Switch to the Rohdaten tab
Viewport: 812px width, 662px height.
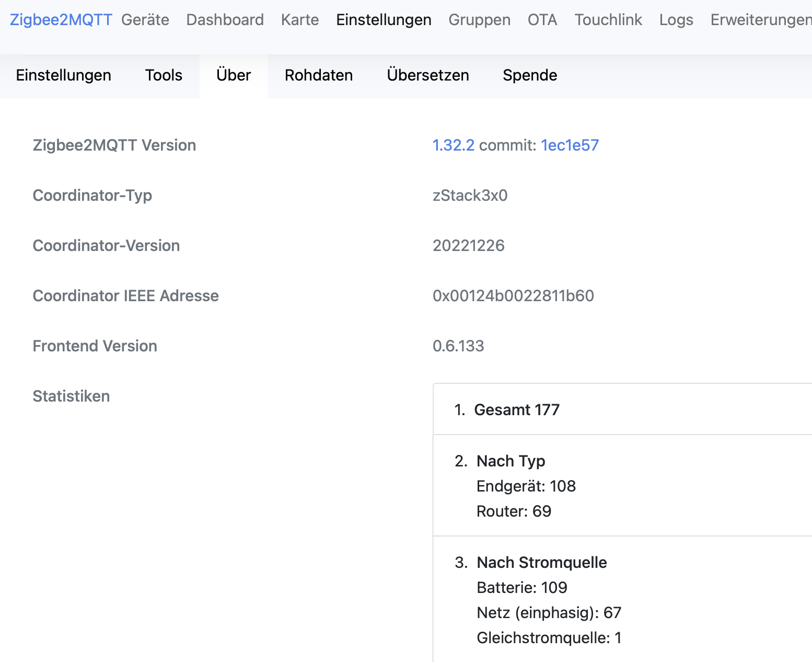[x=319, y=75]
